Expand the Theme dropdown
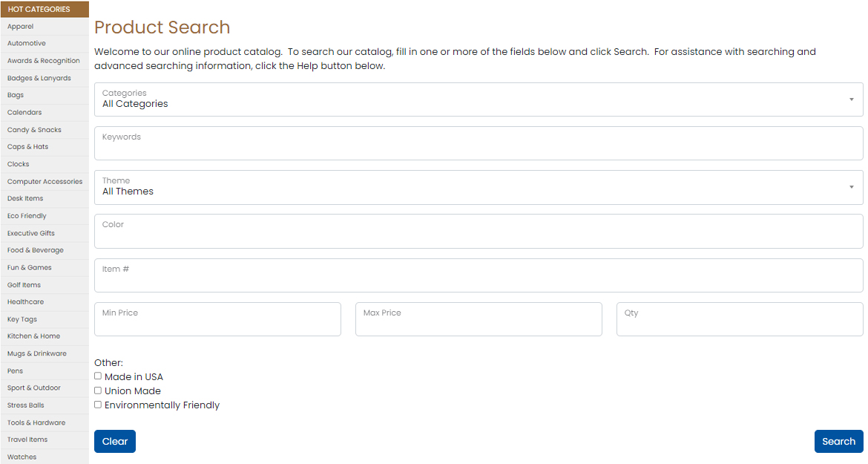 tap(479, 187)
